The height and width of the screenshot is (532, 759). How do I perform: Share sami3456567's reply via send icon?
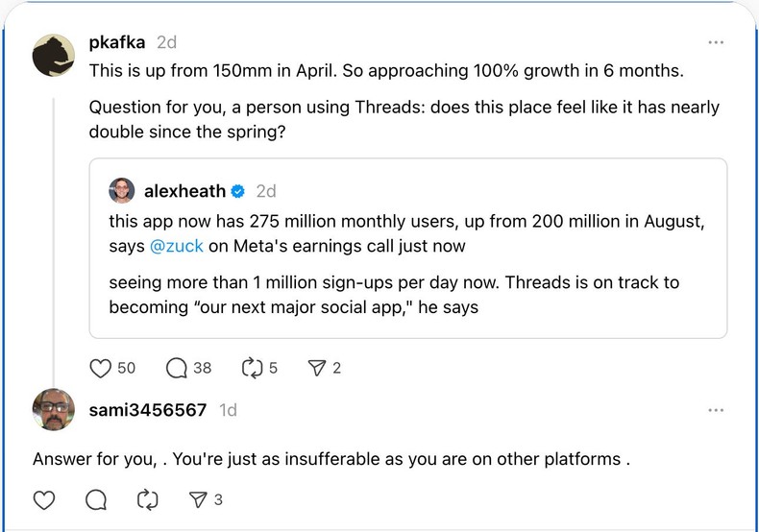(x=198, y=499)
